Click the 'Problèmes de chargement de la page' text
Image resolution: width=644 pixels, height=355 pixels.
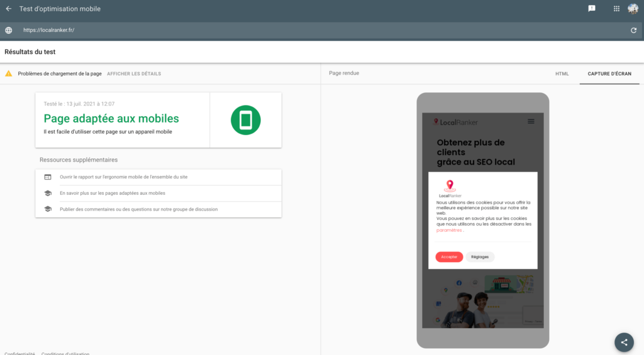point(60,74)
